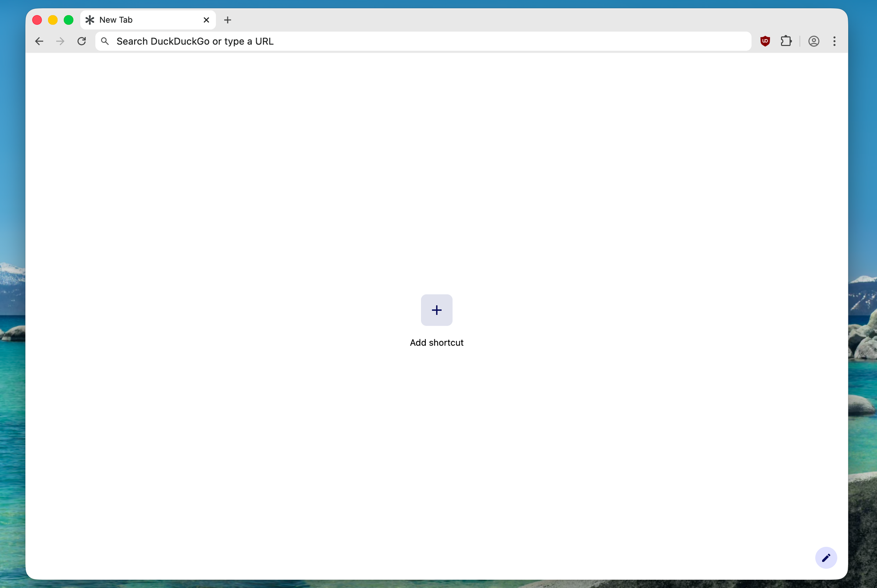
Task: Minimize the window using yellow button
Action: [x=53, y=20]
